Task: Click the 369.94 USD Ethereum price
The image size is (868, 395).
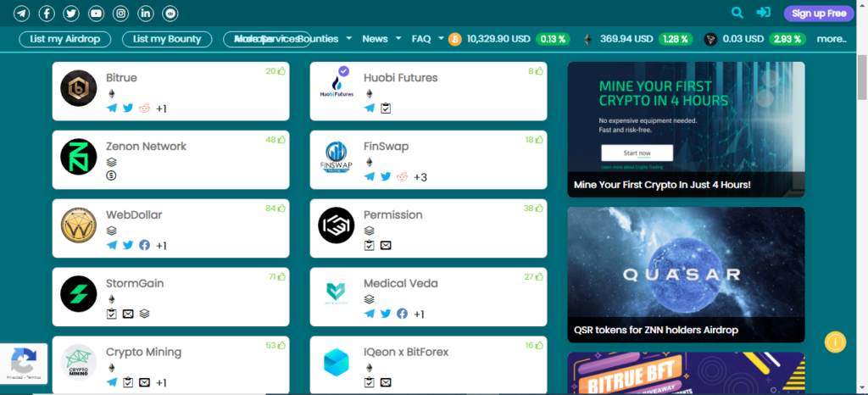Action: pyautogui.click(x=625, y=39)
